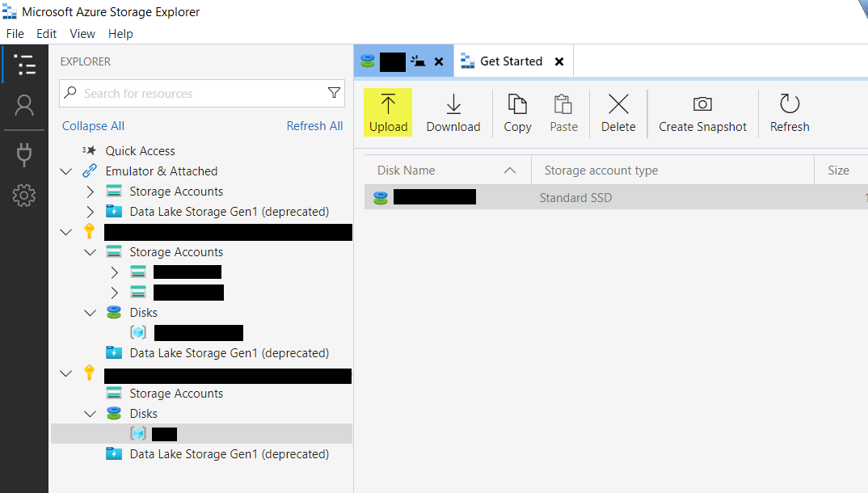Open the View menu
This screenshot has width=868, height=493.
click(82, 34)
